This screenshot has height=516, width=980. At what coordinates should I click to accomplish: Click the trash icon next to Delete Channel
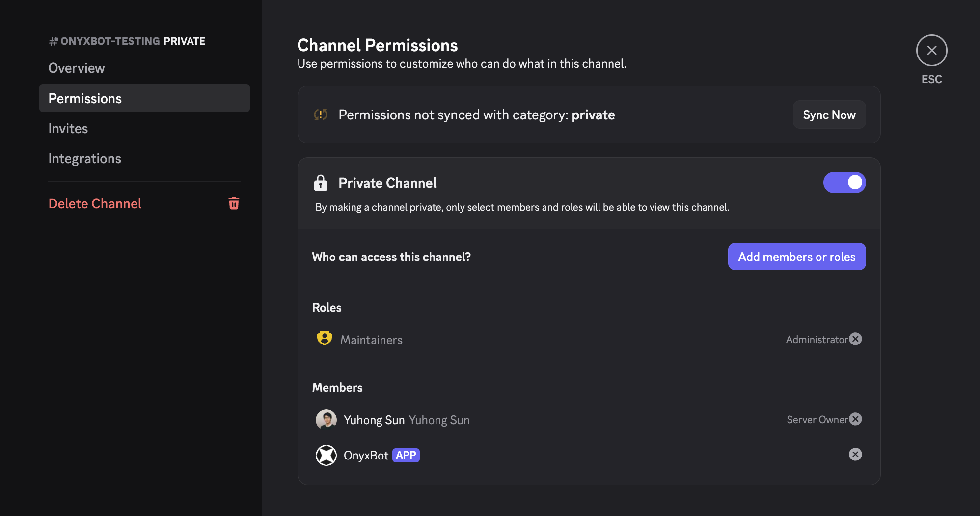pos(234,203)
